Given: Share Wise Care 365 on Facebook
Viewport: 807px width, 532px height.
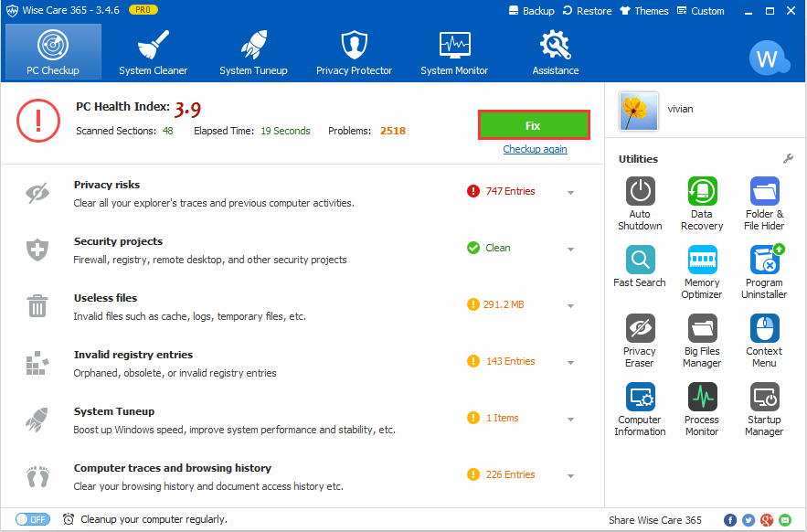Looking at the screenshot, I should point(730,520).
